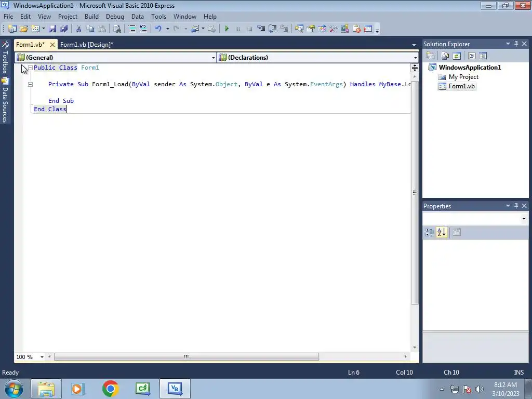Collapse the Public Class Form1 code region
This screenshot has height=399, width=532.
(30, 68)
